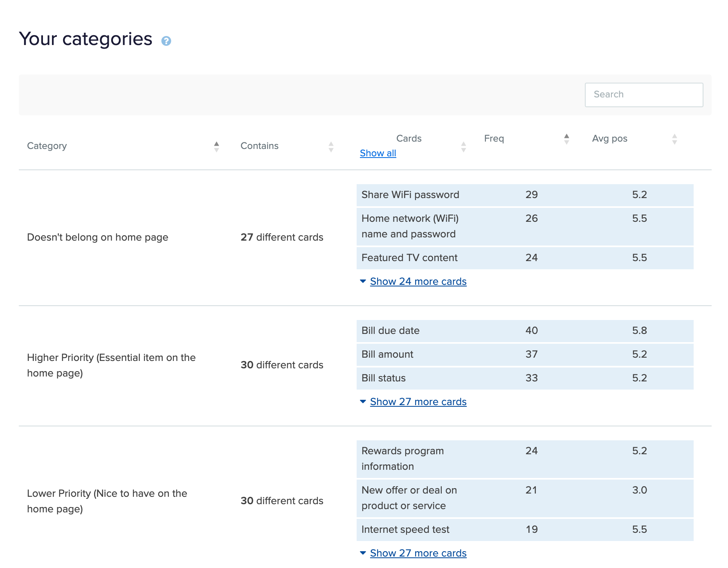Select the Featured TV content card
This screenshot has width=728, height=568.
click(525, 258)
